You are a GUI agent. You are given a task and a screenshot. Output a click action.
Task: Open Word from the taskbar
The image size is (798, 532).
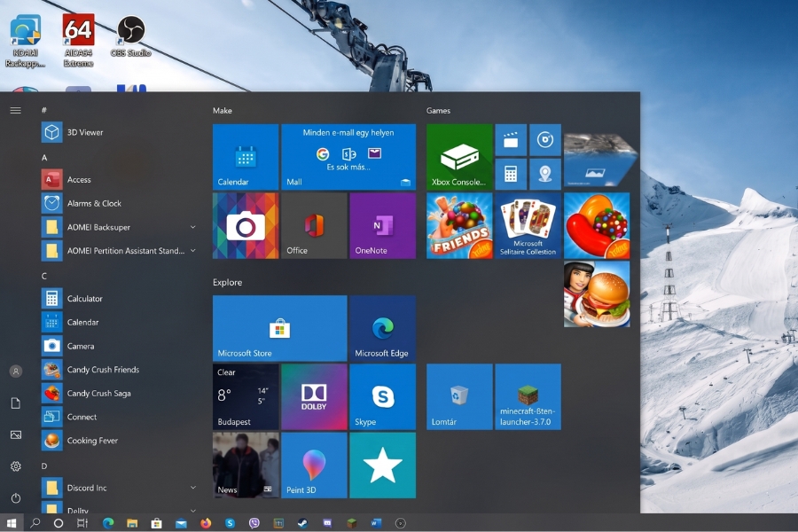376,523
